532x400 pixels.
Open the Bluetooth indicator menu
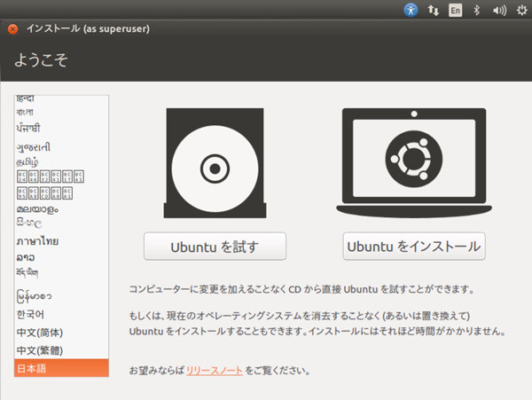[477, 11]
